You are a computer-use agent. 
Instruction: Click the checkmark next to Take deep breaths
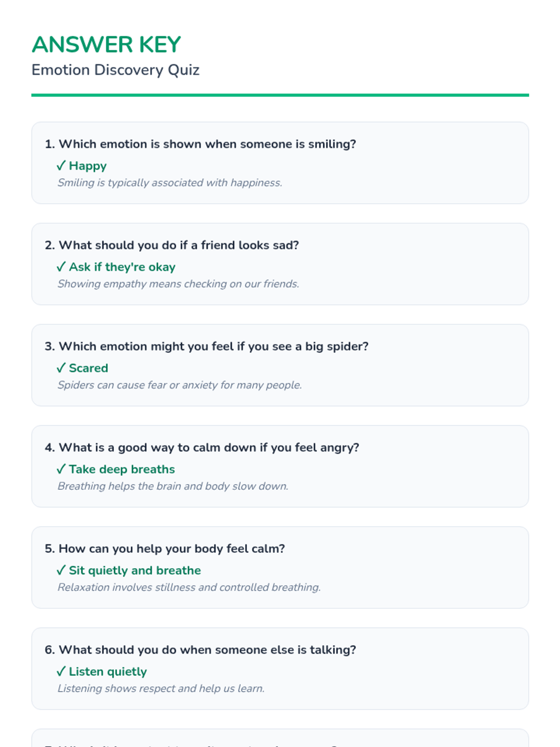pos(61,469)
